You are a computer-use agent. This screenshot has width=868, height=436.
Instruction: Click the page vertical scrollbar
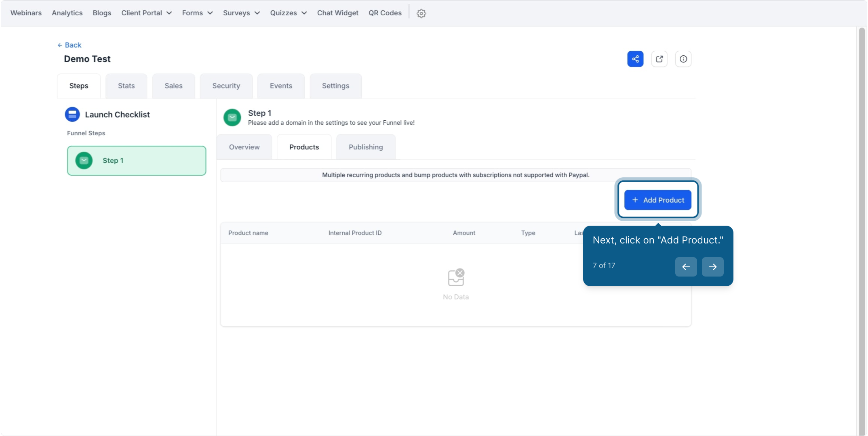[x=862, y=231]
